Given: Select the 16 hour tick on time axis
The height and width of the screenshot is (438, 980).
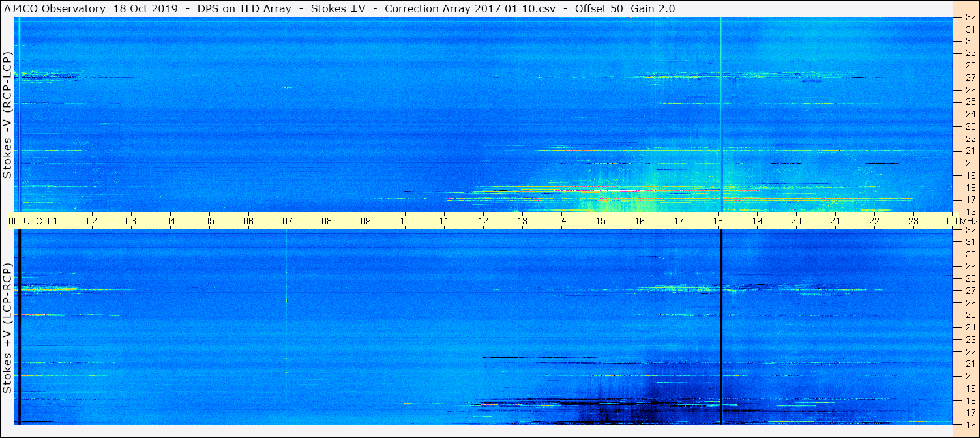Looking at the screenshot, I should pyautogui.click(x=640, y=221).
